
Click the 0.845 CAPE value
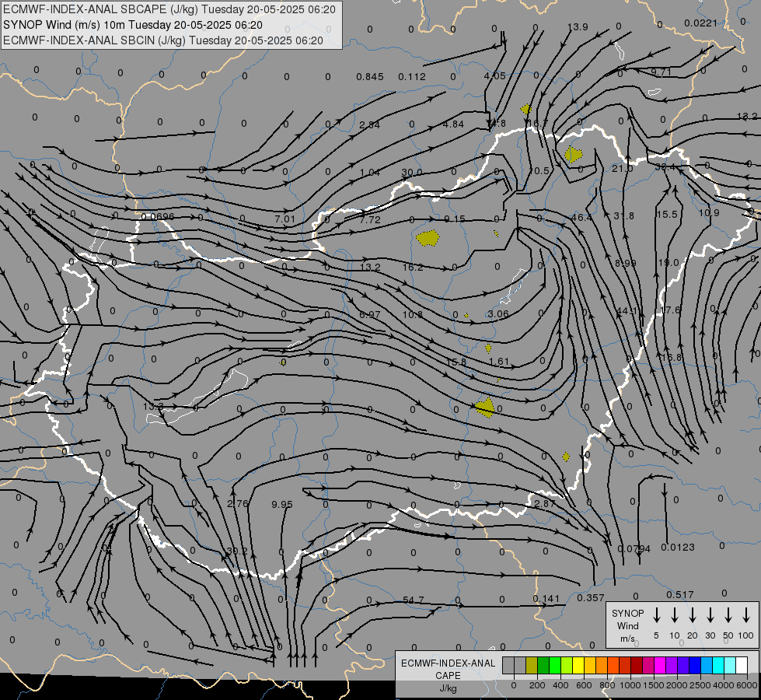pyautogui.click(x=370, y=77)
